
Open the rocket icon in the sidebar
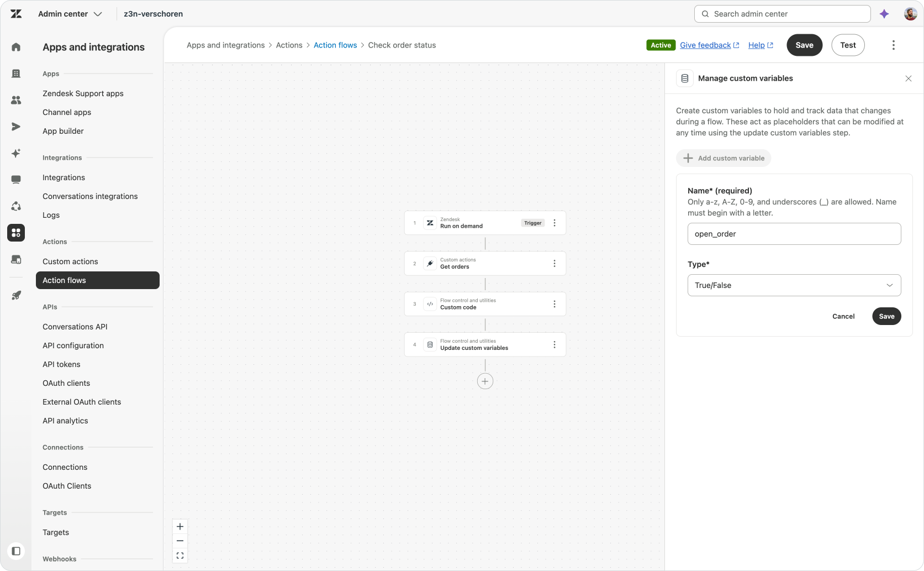pyautogui.click(x=16, y=295)
